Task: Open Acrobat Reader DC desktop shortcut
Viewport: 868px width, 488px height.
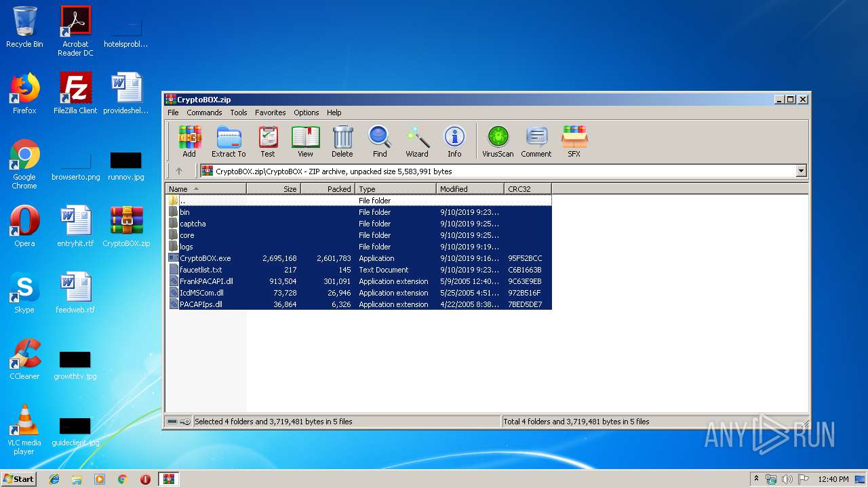Action: (75, 31)
